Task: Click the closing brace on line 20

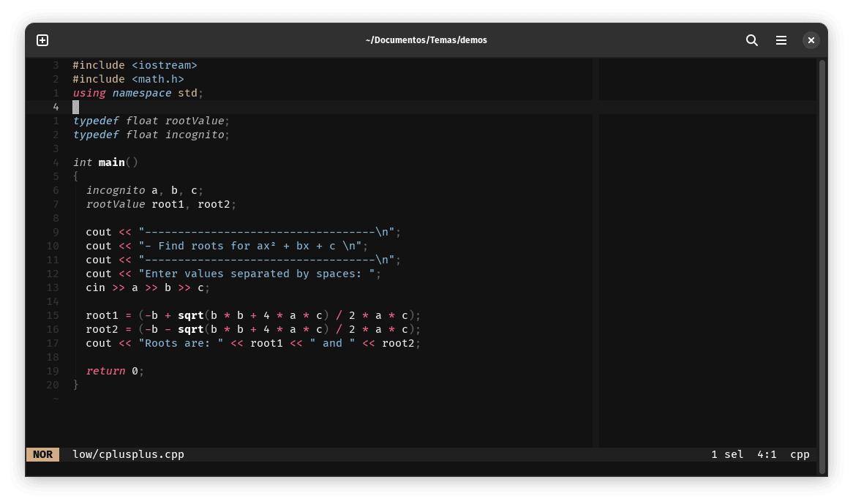Action: (x=75, y=385)
